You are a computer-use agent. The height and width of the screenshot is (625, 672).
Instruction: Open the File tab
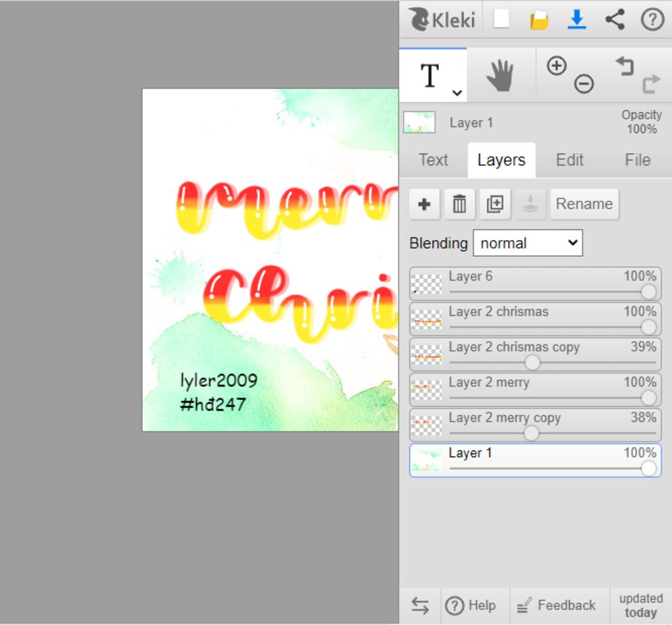point(637,160)
